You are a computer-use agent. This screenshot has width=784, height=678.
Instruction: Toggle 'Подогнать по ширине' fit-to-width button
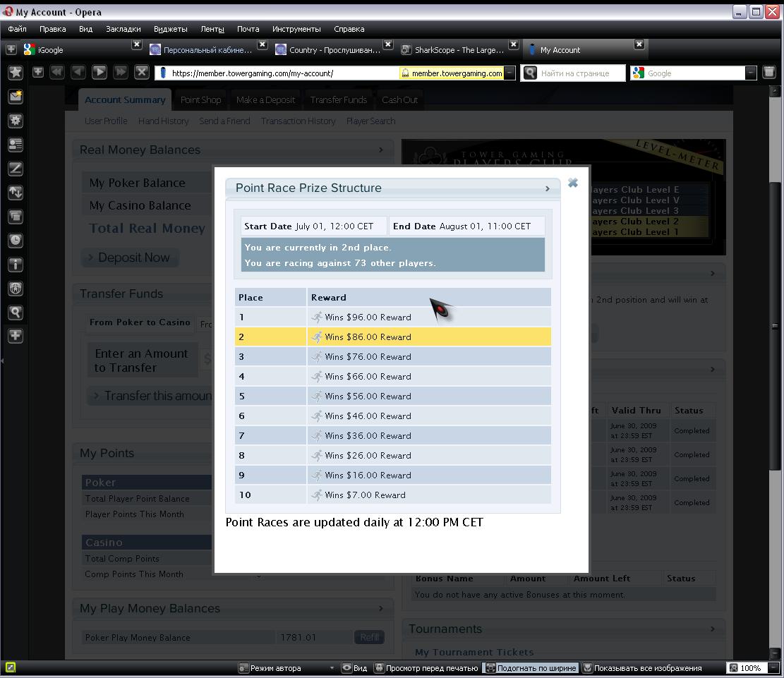pyautogui.click(x=530, y=668)
